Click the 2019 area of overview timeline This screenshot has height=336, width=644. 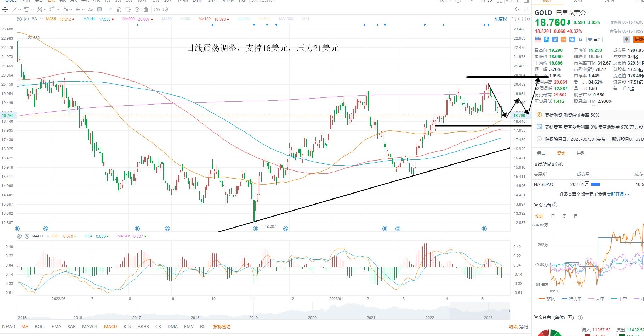(253, 317)
